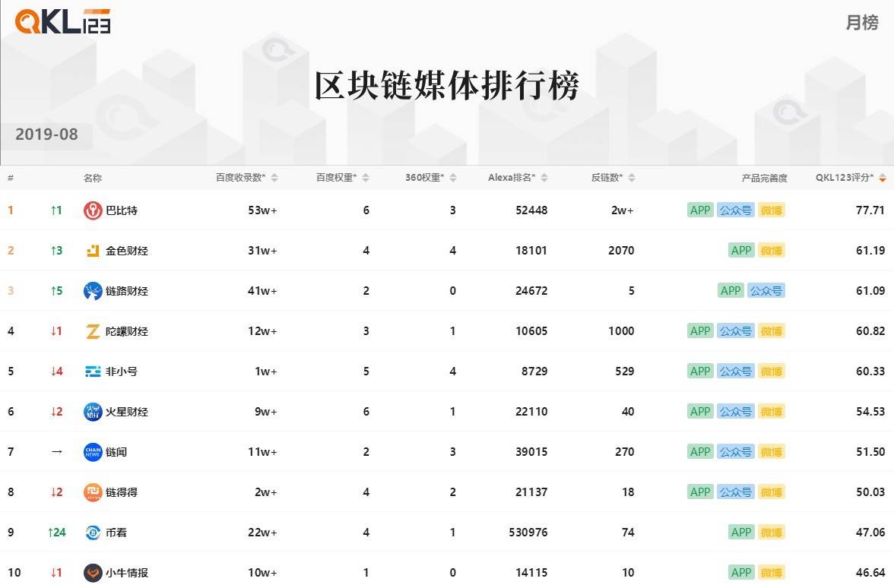
Task: Click 币看 APP badge
Action: pos(741,532)
